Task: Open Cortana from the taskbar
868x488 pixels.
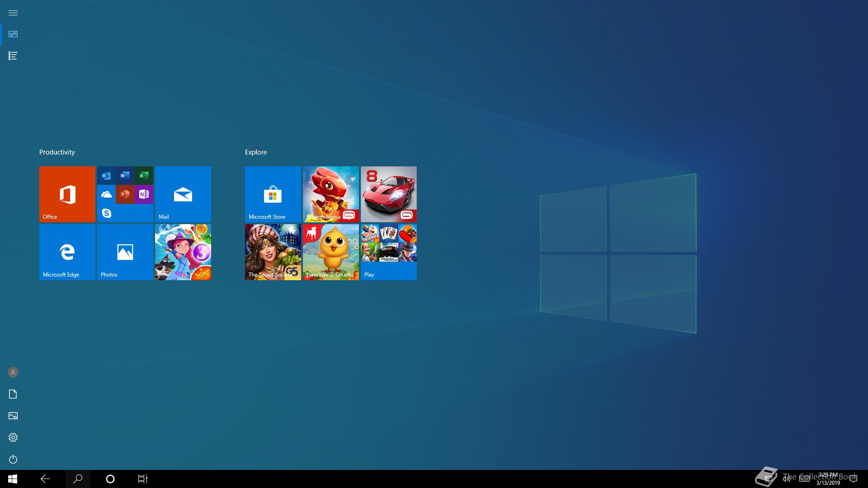Action: 110,479
